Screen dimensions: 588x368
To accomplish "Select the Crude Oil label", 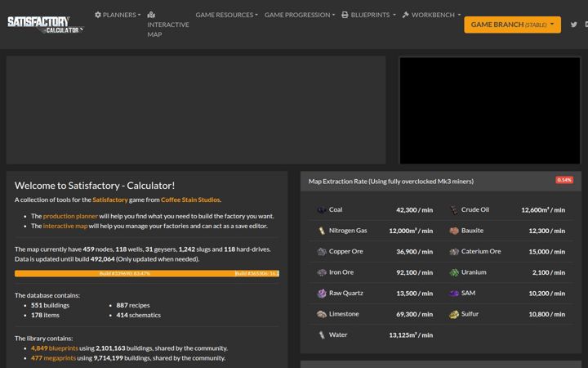I will coord(475,209).
